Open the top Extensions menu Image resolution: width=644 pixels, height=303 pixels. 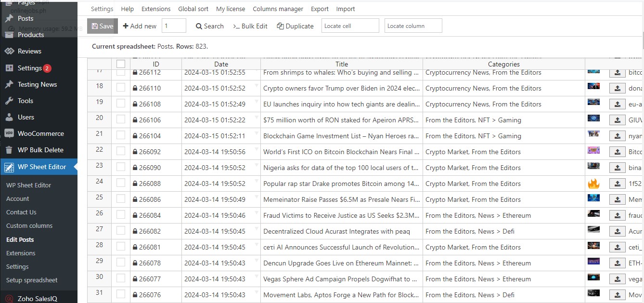(156, 9)
